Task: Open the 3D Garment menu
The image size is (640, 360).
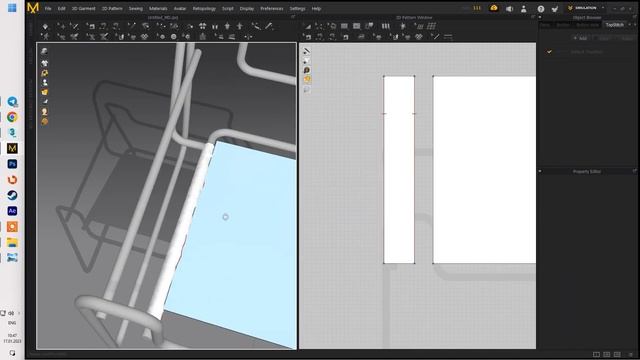Action: click(84, 9)
